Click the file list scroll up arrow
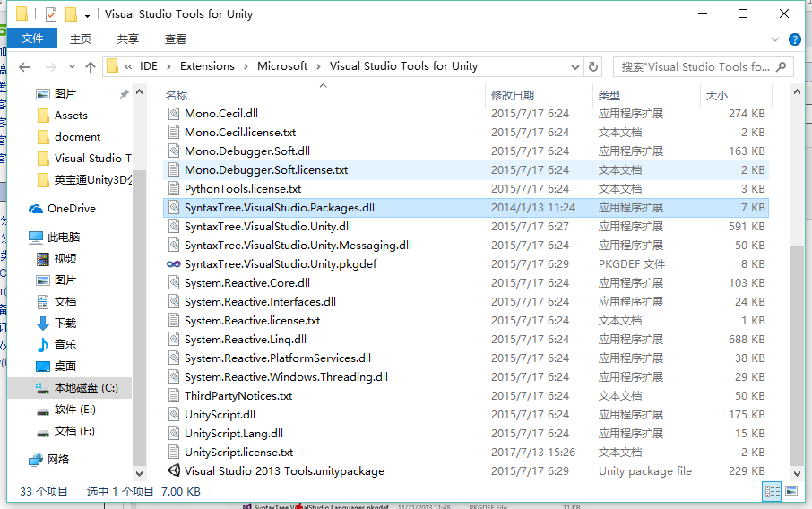The image size is (812, 509). (x=797, y=91)
